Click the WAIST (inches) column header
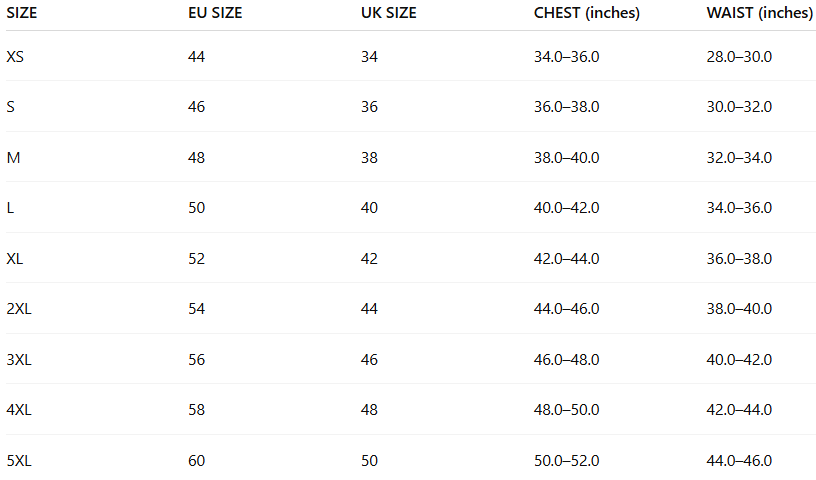 pyautogui.click(x=759, y=13)
